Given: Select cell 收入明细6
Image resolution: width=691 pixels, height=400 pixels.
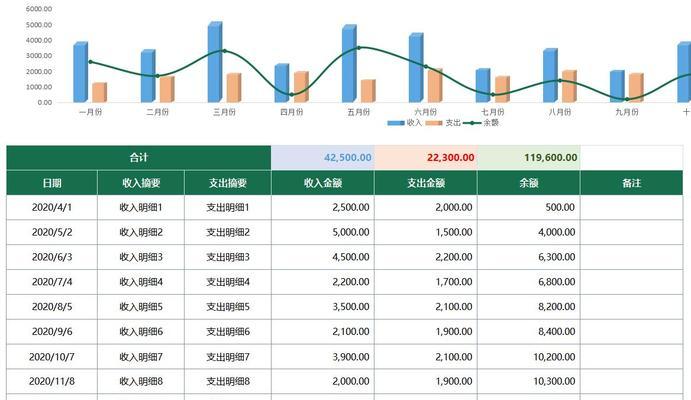Looking at the screenshot, I should click(x=141, y=332).
